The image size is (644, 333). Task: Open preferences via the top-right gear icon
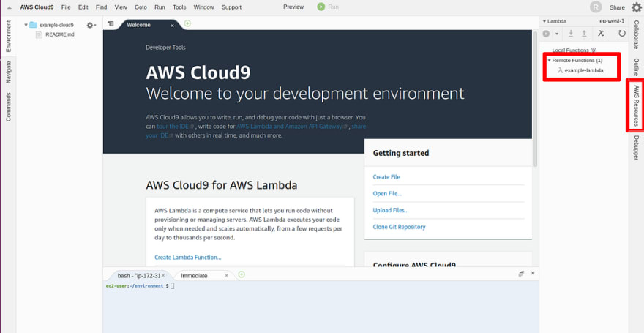coord(636,7)
